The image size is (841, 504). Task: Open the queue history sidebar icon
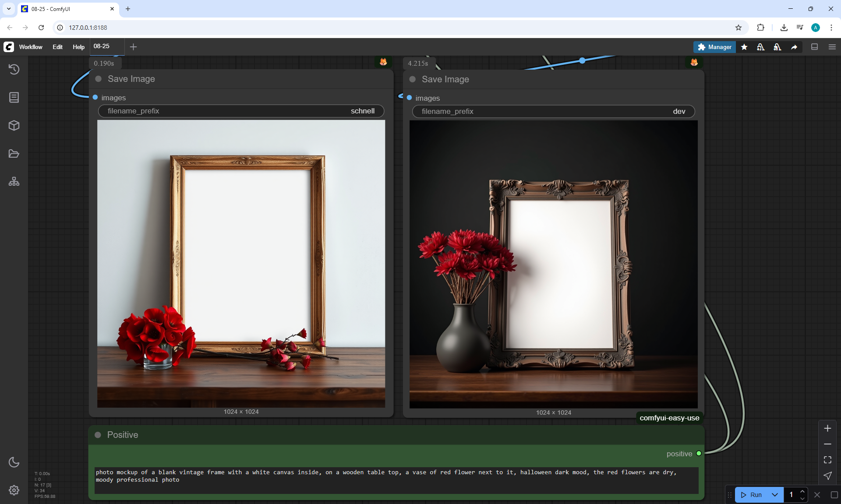14,69
